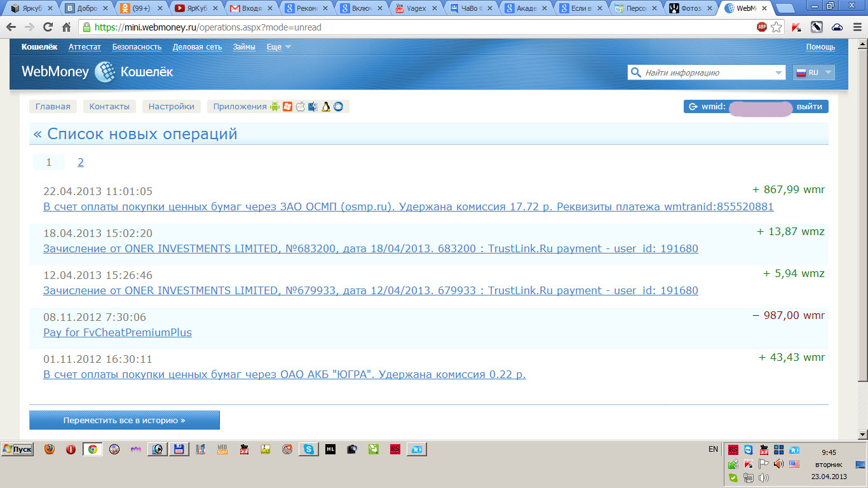Switch to the Персо browser tab
Viewport: 868px width, 488px height.
pyautogui.click(x=637, y=9)
